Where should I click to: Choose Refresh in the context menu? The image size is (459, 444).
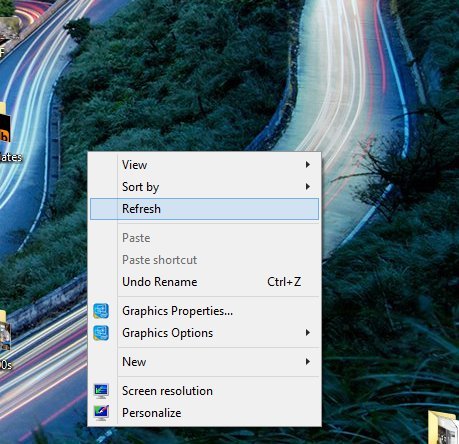204,209
